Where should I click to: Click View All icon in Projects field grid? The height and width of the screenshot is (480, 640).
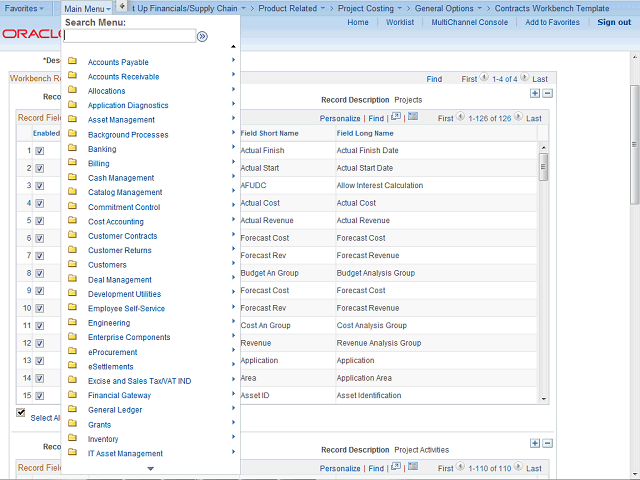[396, 117]
